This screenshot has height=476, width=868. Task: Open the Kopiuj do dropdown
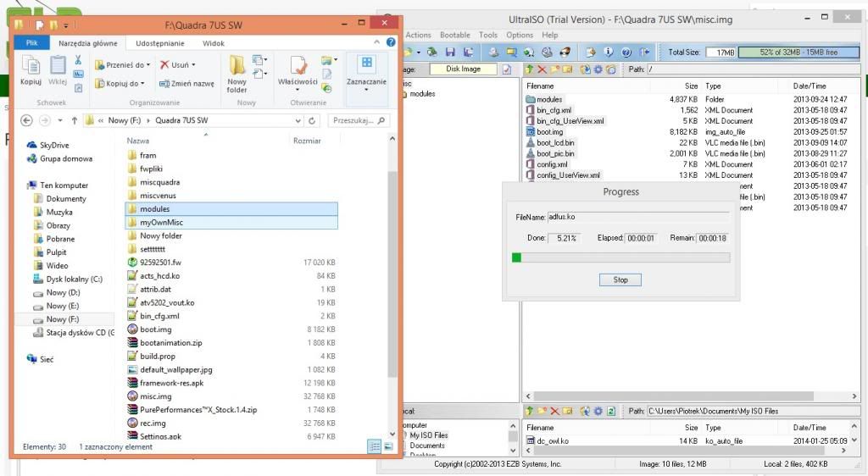tap(120, 84)
